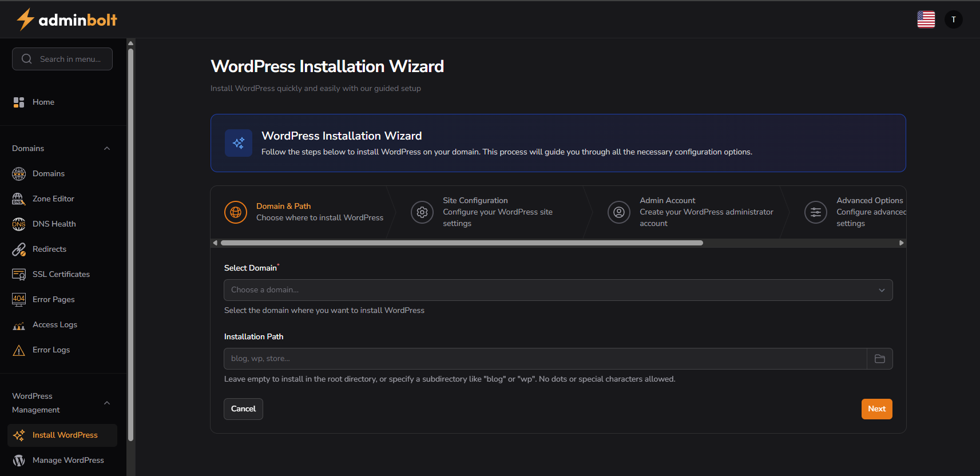Screen dimensions: 980x476
Task: Select the Domain & Path step tab
Action: pos(303,212)
